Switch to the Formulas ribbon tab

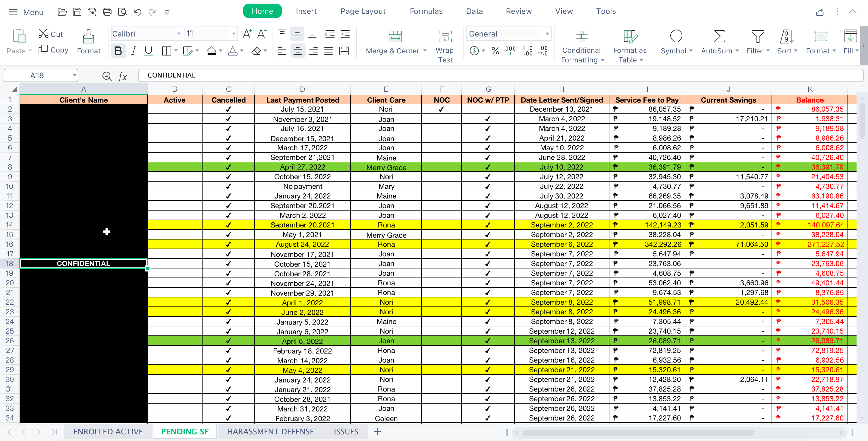[426, 11]
